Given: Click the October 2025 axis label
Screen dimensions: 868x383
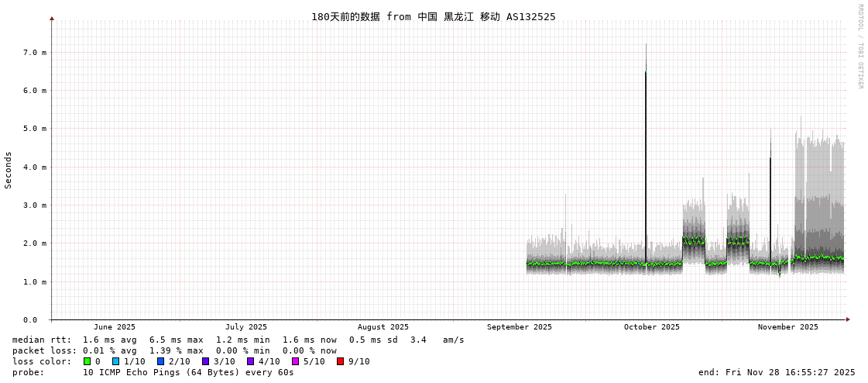Looking at the screenshot, I should [x=652, y=327].
